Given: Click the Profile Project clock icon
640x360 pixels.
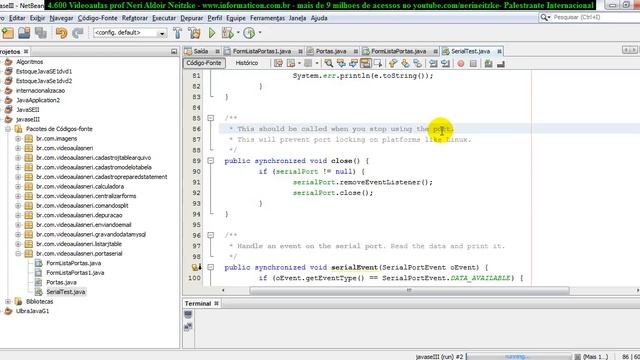Looking at the screenshot, I should (x=249, y=33).
